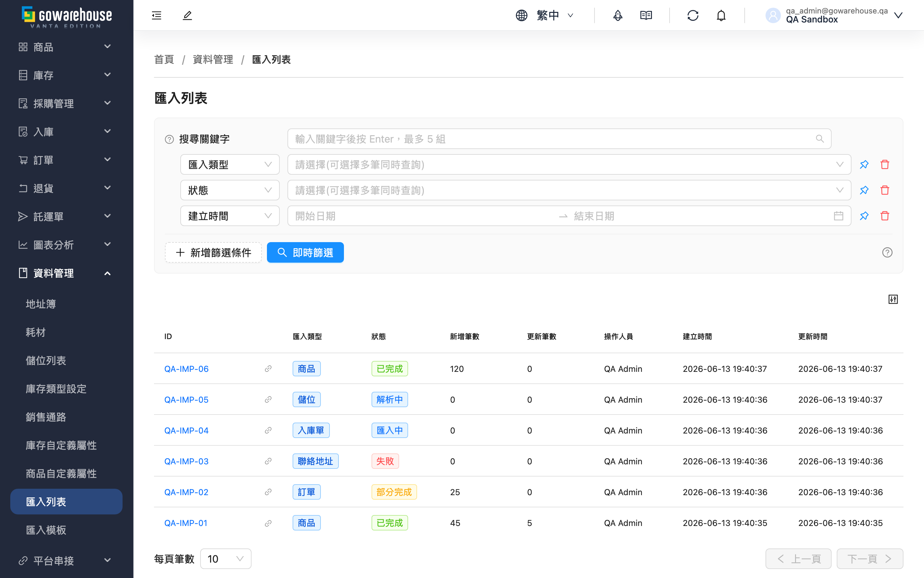Screen dimensions: 924x578
Task: Delete the 狀態 filter row
Action: click(x=885, y=190)
